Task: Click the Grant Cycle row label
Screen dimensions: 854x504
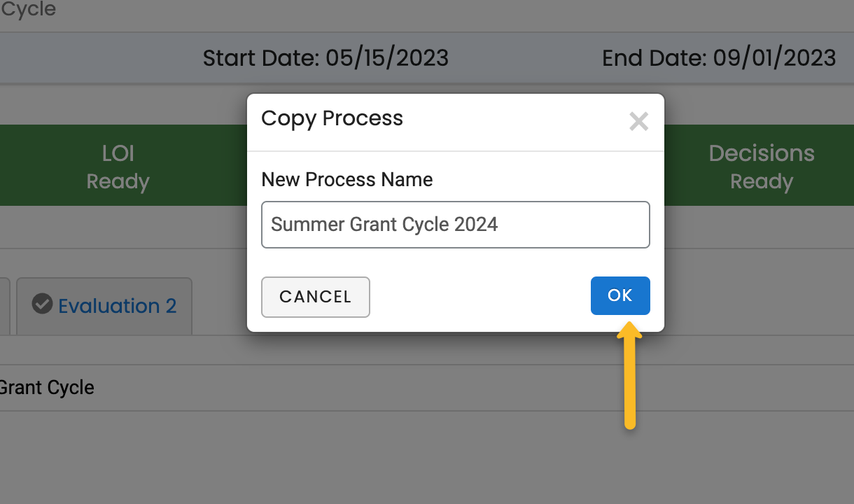Action: coord(48,387)
